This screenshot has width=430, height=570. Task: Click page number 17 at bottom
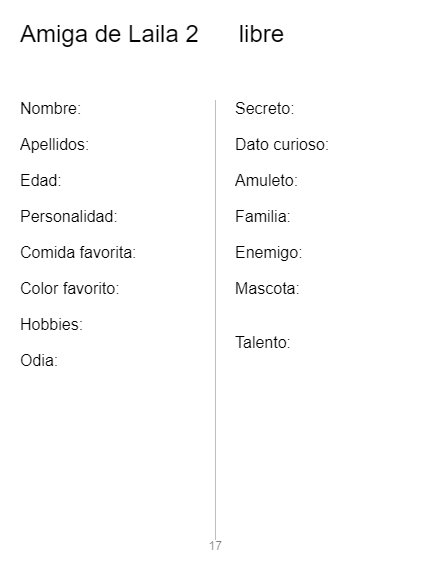click(215, 546)
